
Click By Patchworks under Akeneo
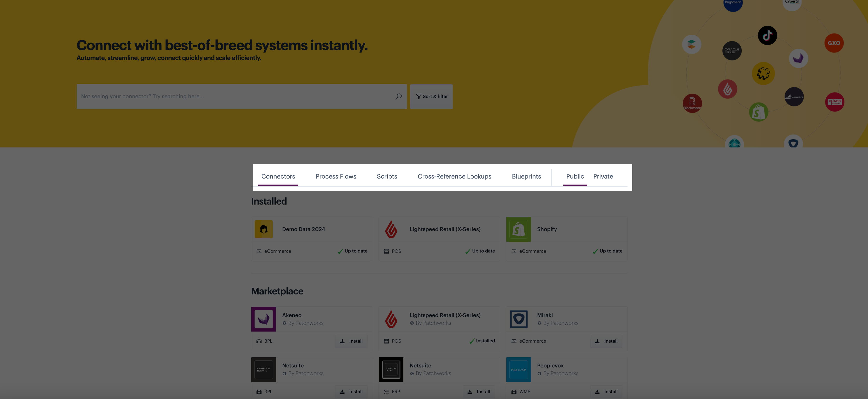[306, 323]
